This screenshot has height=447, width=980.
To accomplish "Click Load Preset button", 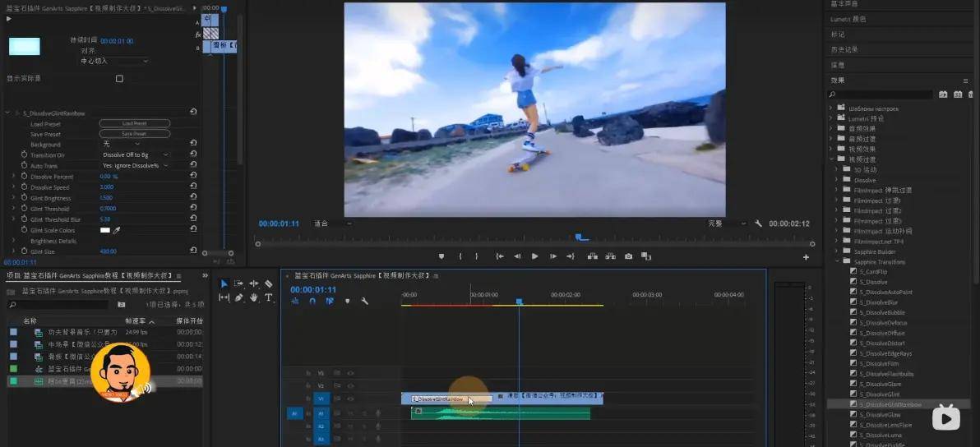I will point(134,123).
